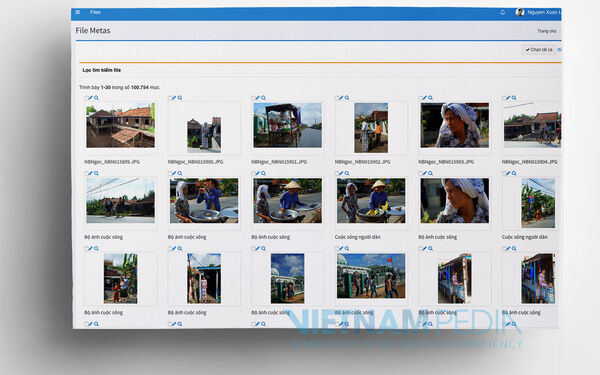Viewport: 600px width, 375px height.
Task: Tick the checkbox for NBNgoc_NBN015904.JPG
Action: [x=504, y=98]
